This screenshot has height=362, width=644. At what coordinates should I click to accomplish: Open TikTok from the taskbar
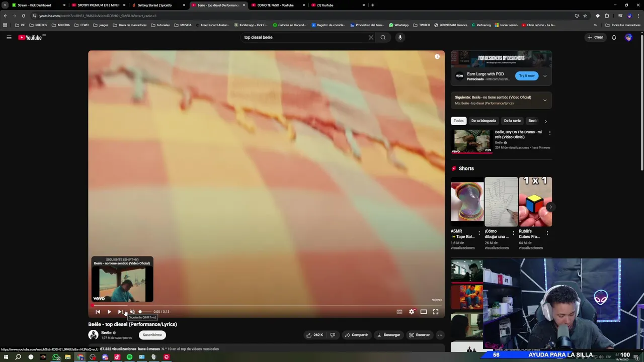(117, 357)
